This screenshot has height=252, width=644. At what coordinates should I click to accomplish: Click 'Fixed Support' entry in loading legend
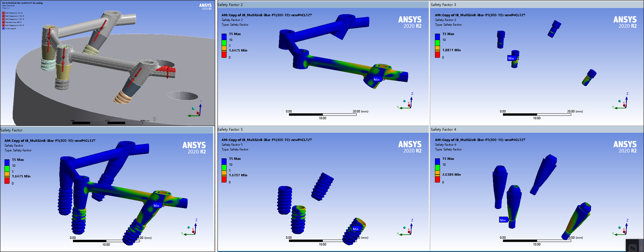click(x=11, y=29)
